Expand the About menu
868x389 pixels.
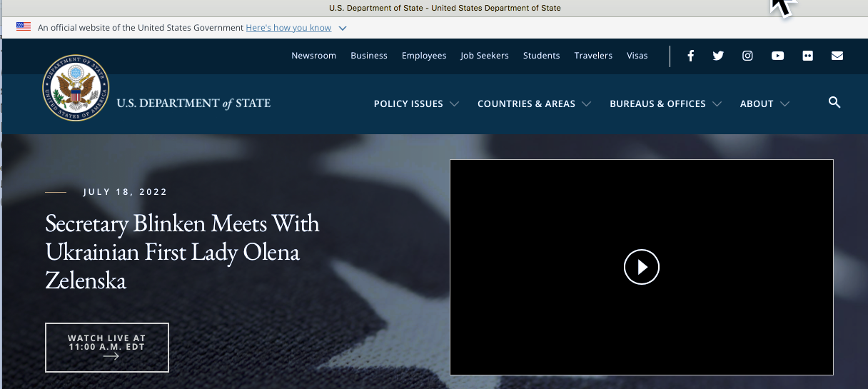764,103
